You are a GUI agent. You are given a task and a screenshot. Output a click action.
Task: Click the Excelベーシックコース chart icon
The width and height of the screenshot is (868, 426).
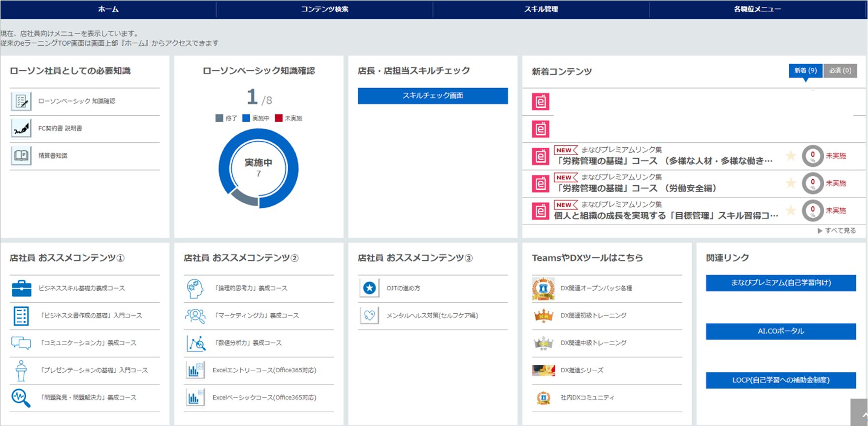195,398
